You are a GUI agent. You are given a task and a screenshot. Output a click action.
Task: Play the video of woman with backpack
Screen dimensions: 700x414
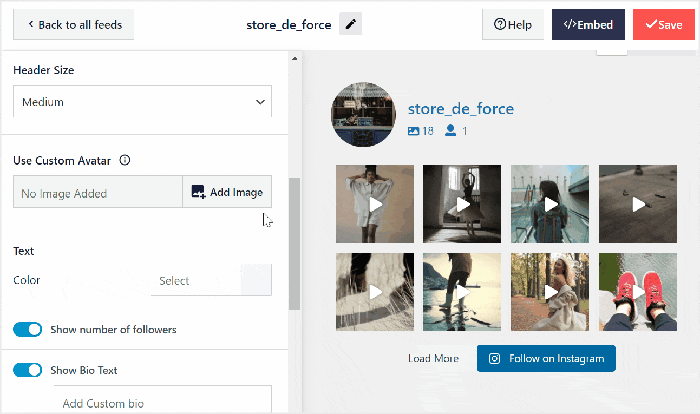tap(550, 204)
